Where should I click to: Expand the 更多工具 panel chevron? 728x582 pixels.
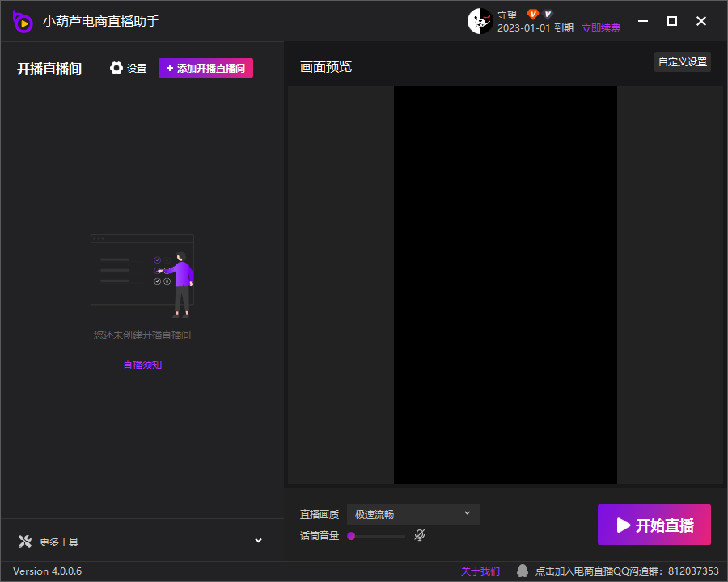tap(259, 541)
